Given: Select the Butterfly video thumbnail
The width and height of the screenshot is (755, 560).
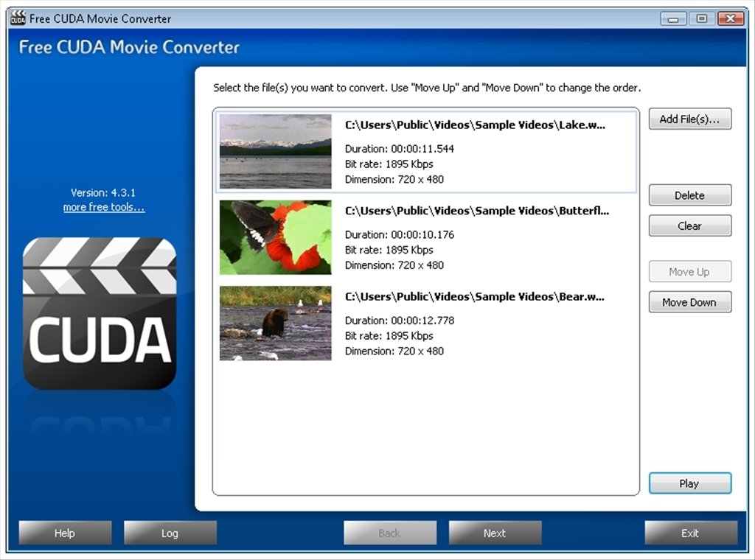Looking at the screenshot, I should (x=276, y=238).
